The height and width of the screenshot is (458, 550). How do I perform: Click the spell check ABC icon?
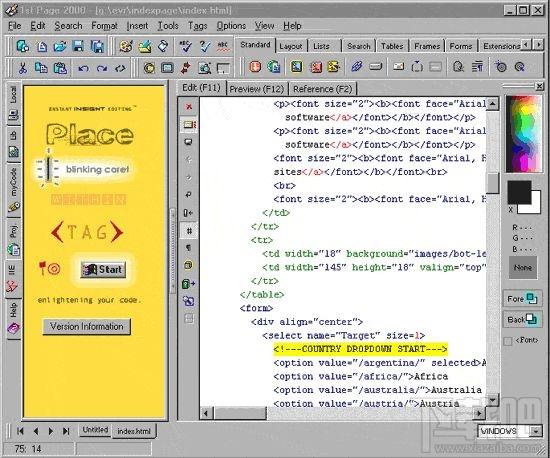186,46
